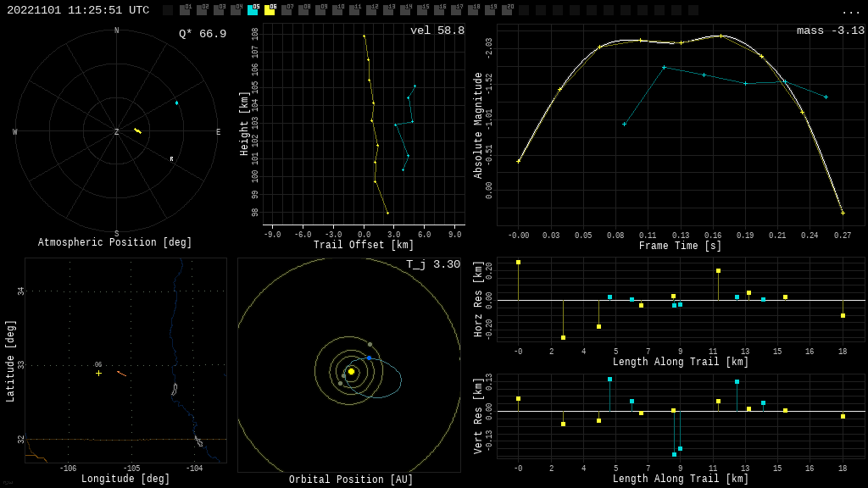Click the orange meteor track on map
Screen dimensions: 868x488
(x=121, y=373)
